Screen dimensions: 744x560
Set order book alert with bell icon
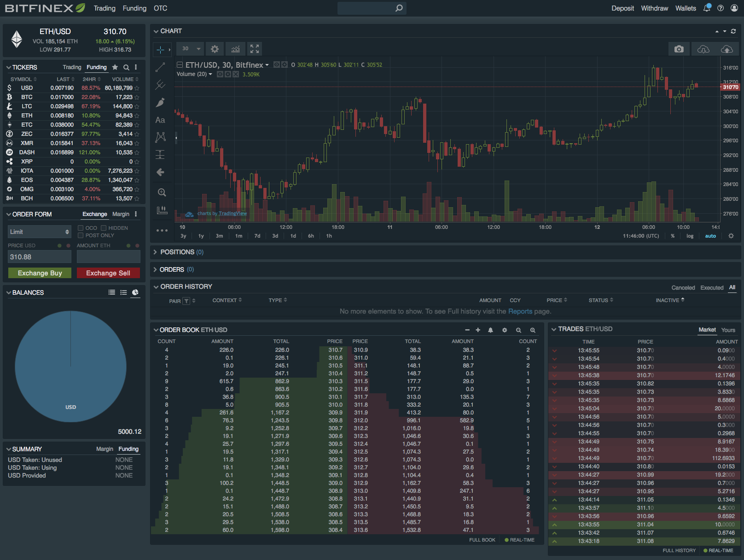[x=491, y=330]
